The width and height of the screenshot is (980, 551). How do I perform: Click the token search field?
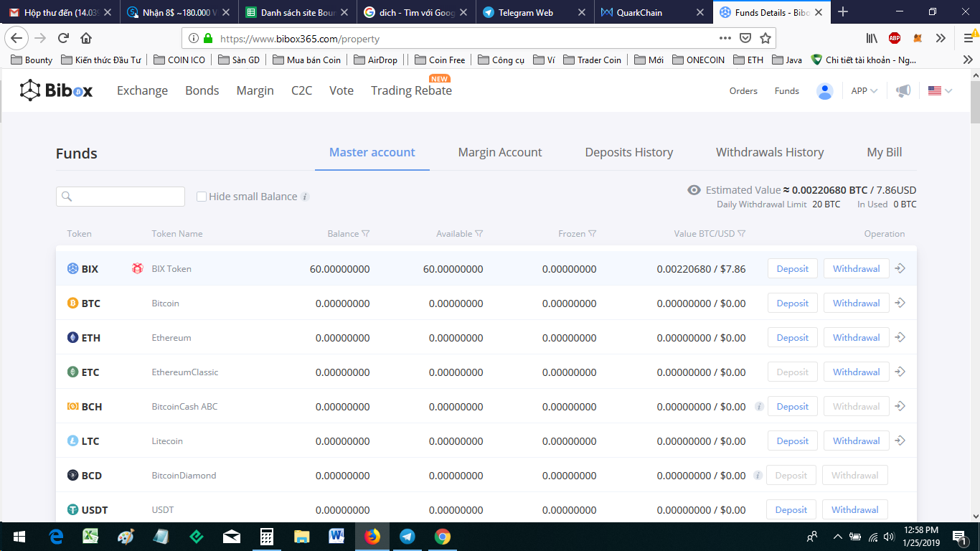[x=121, y=197]
